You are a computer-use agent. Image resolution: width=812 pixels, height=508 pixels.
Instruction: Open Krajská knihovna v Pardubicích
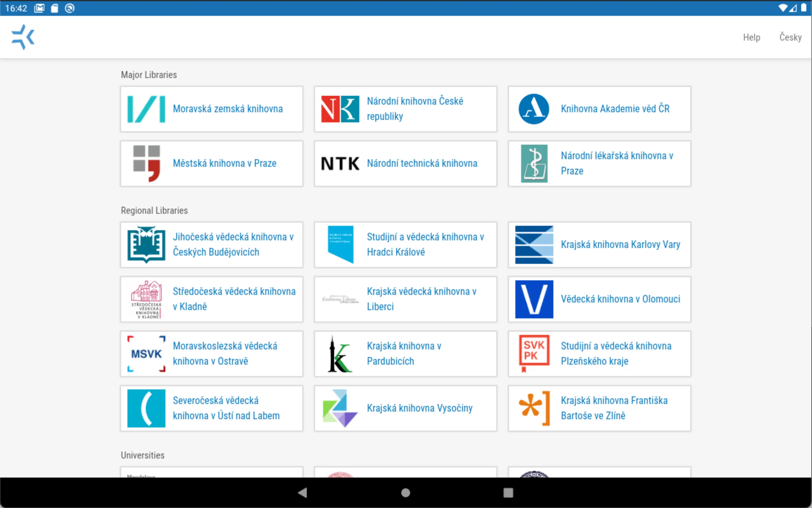[404, 354]
